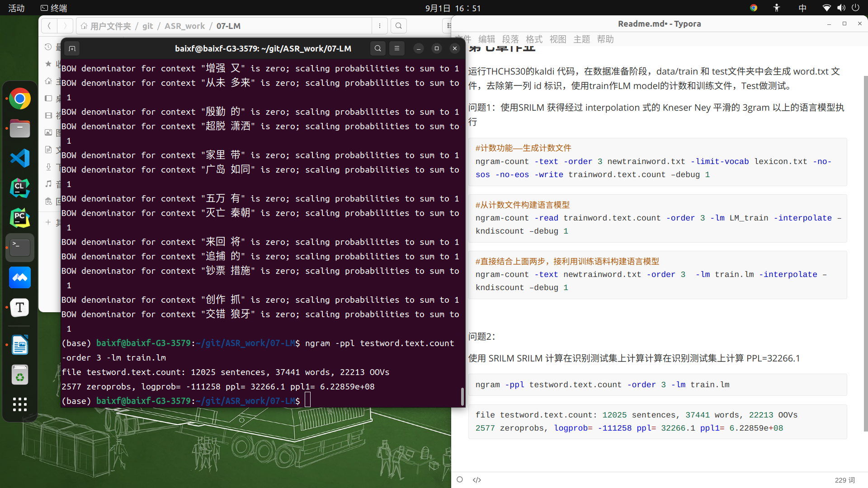Click the terminal scrollbar handle
This screenshot has width=868, height=488.
462,396
